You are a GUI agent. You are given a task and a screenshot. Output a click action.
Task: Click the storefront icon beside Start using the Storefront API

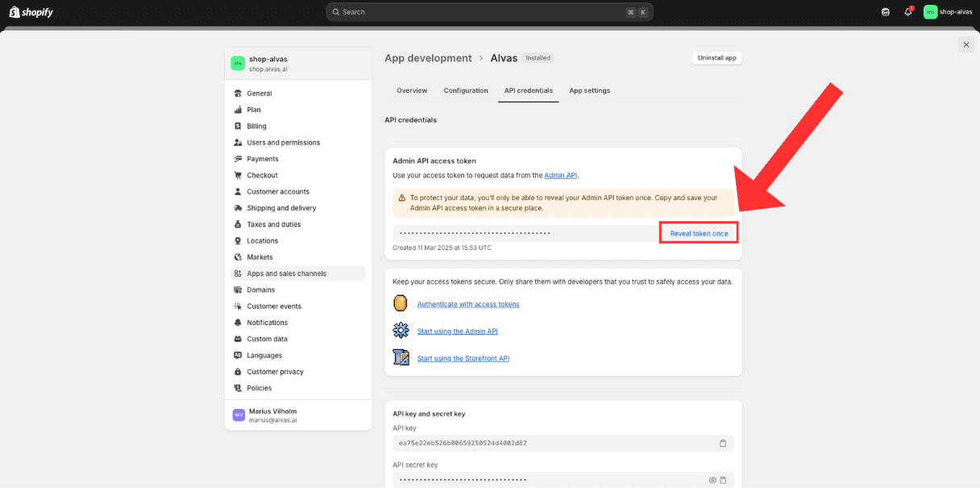[401, 357]
